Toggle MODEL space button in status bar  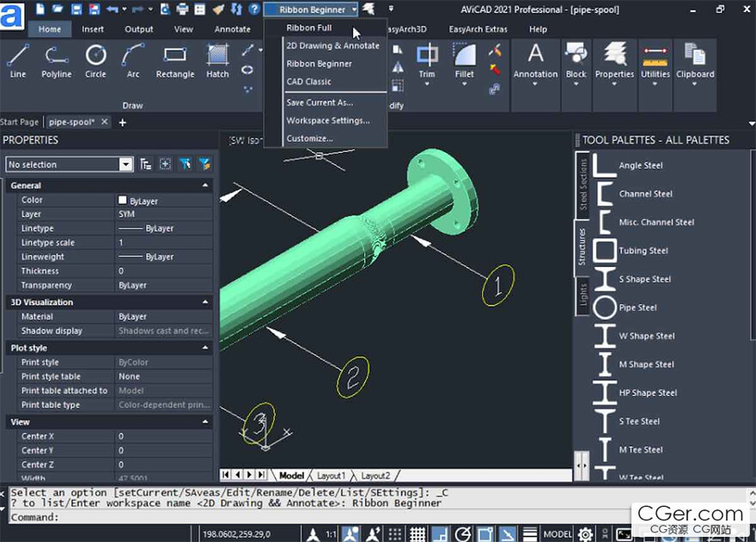tap(558, 534)
